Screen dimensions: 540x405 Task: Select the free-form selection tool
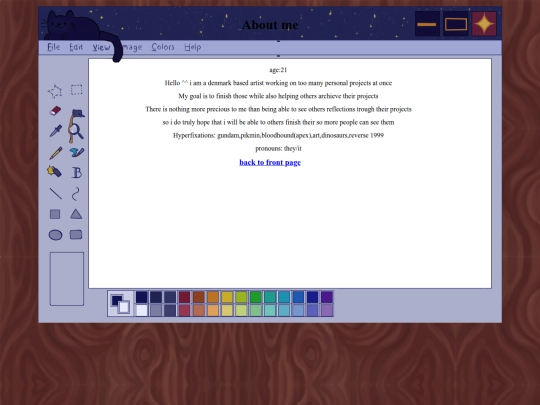click(x=55, y=91)
